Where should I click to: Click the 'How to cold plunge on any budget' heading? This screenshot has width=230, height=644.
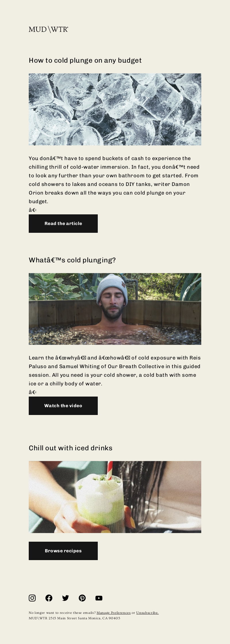(x=85, y=60)
